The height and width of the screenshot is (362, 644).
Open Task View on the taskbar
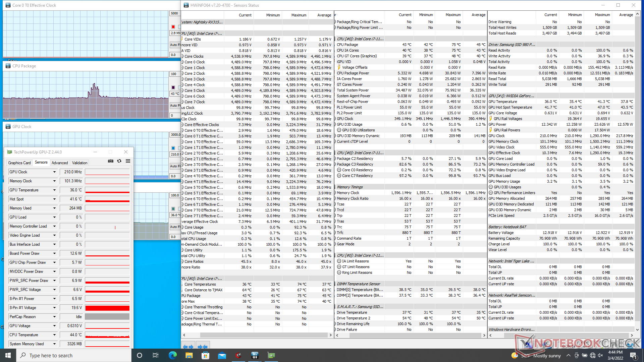pos(156,355)
